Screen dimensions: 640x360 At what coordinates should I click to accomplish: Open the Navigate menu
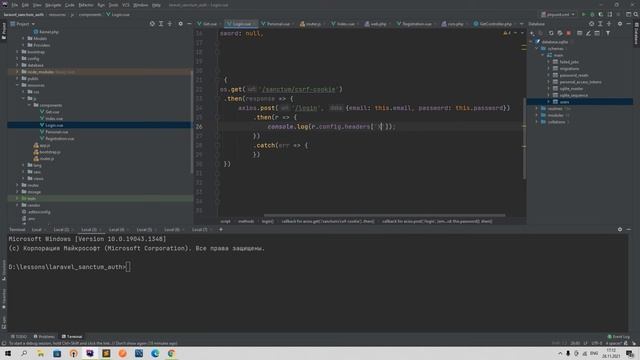[x=53, y=5]
